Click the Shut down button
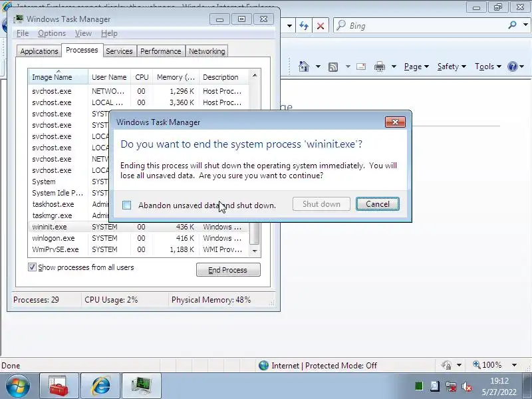532x399 pixels. 321,204
